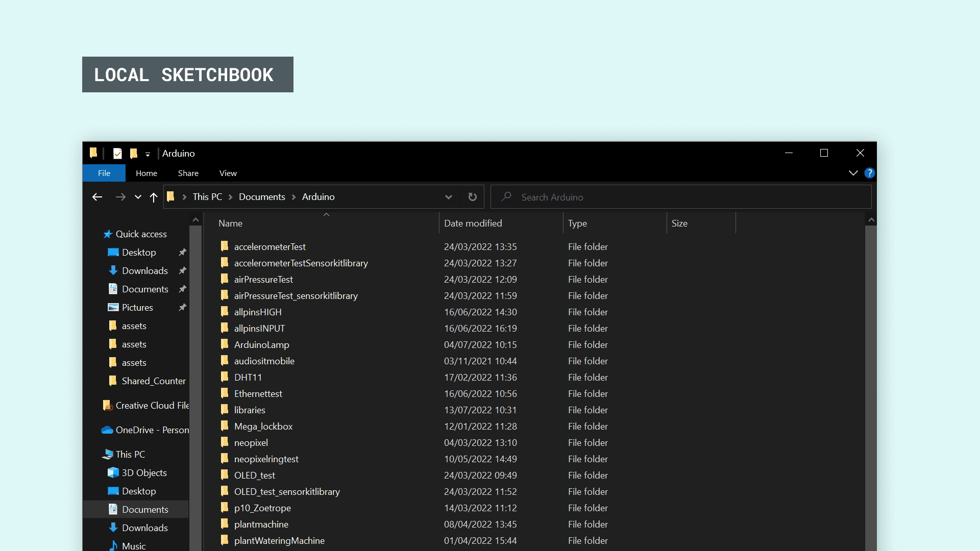Screen dimensions: 980x551
Task: Open Customize Quick Access Toolbar dropdown
Action: click(x=148, y=154)
